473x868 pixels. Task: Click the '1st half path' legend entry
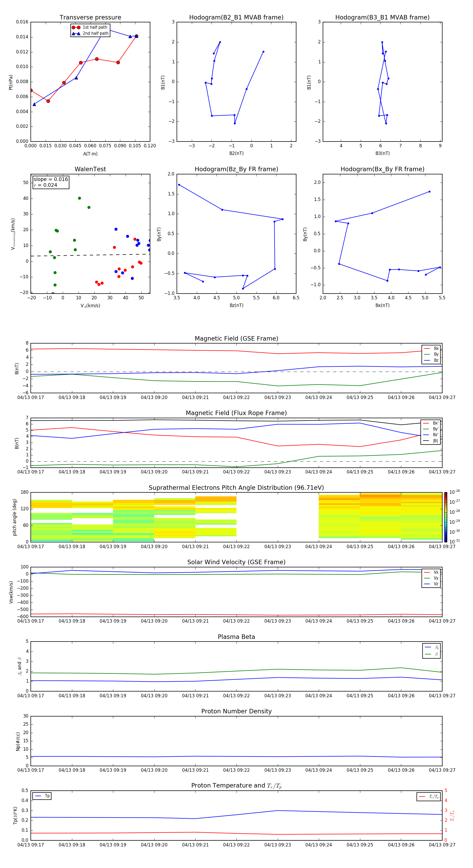pyautogui.click(x=90, y=27)
